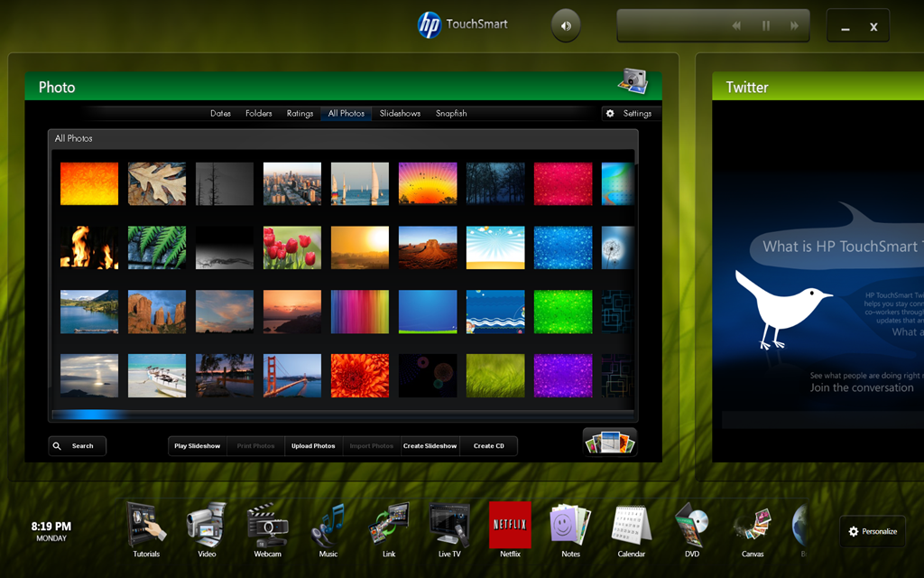Select the dandelion photo thumbnail
924x578 pixels.
coord(617,247)
